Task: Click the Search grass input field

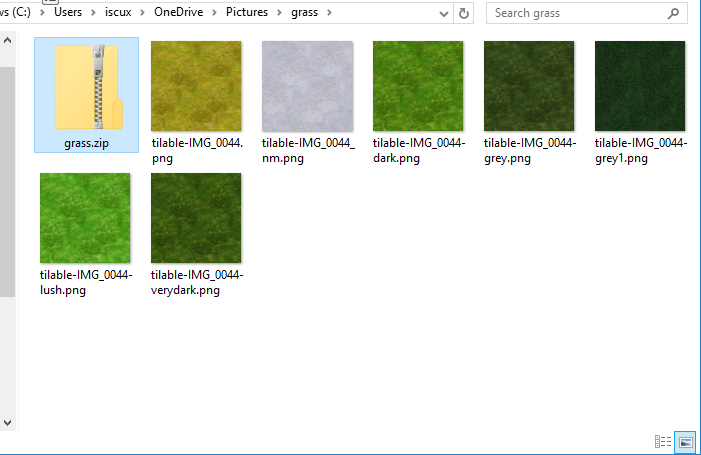Action: coord(587,13)
